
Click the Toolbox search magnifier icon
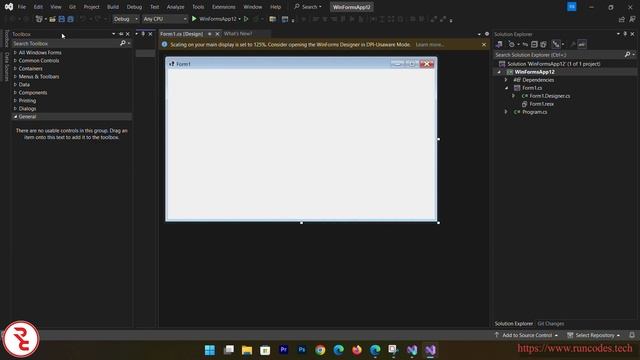(x=122, y=43)
